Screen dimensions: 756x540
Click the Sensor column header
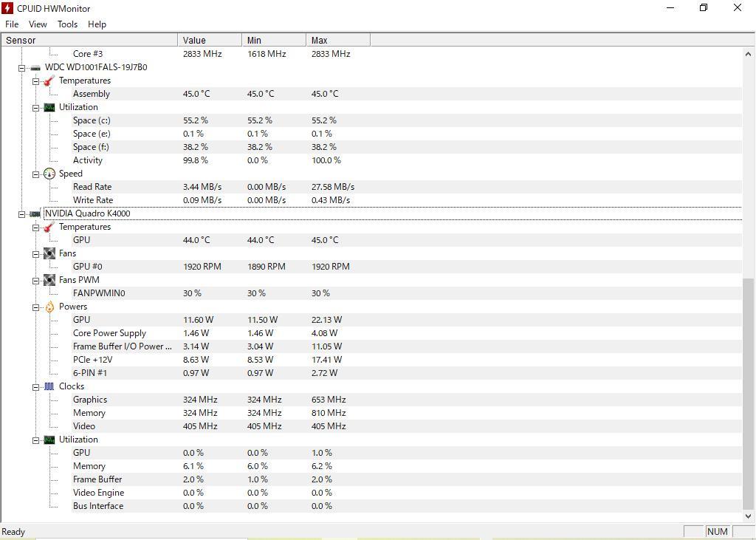89,40
